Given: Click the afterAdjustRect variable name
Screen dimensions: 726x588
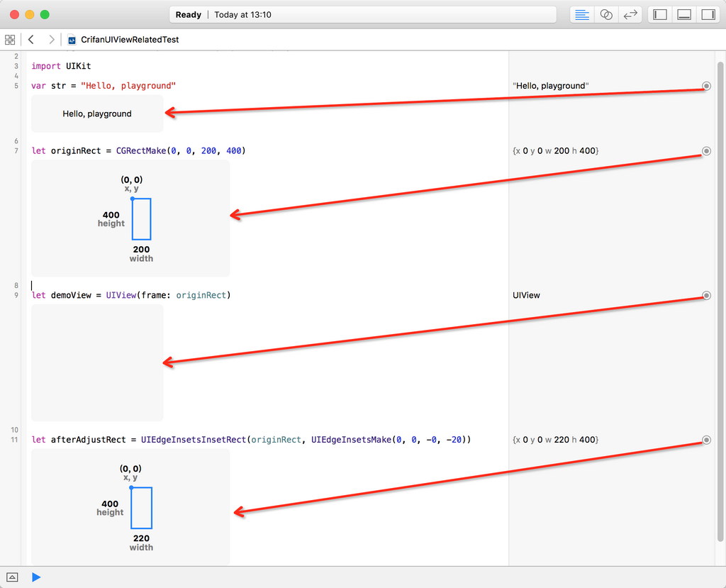Looking at the screenshot, I should click(88, 440).
